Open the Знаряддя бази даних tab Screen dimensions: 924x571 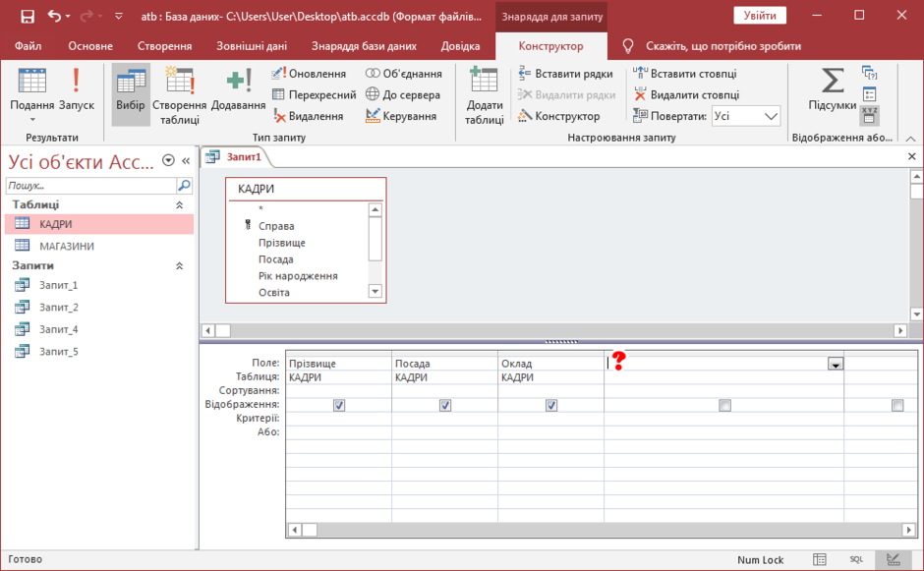[x=364, y=46]
